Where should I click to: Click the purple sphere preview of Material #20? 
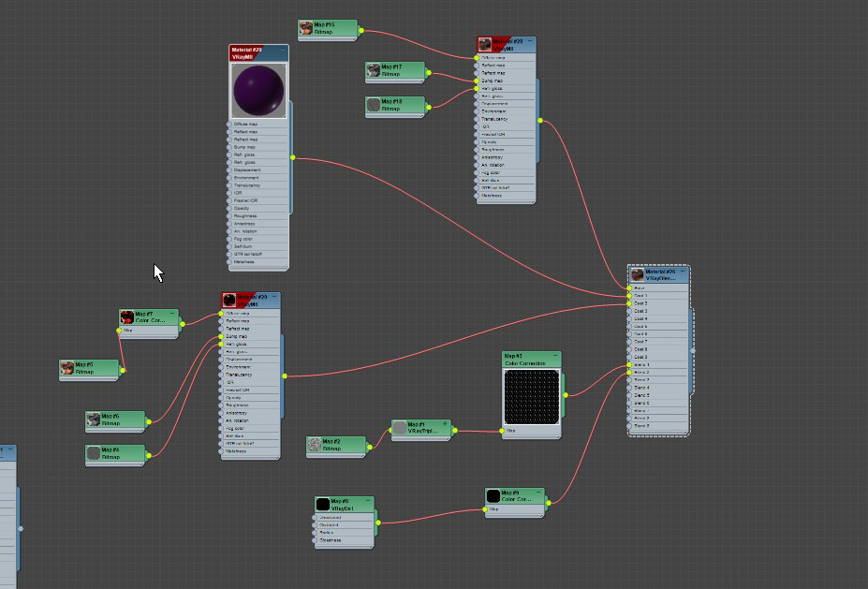[258, 91]
